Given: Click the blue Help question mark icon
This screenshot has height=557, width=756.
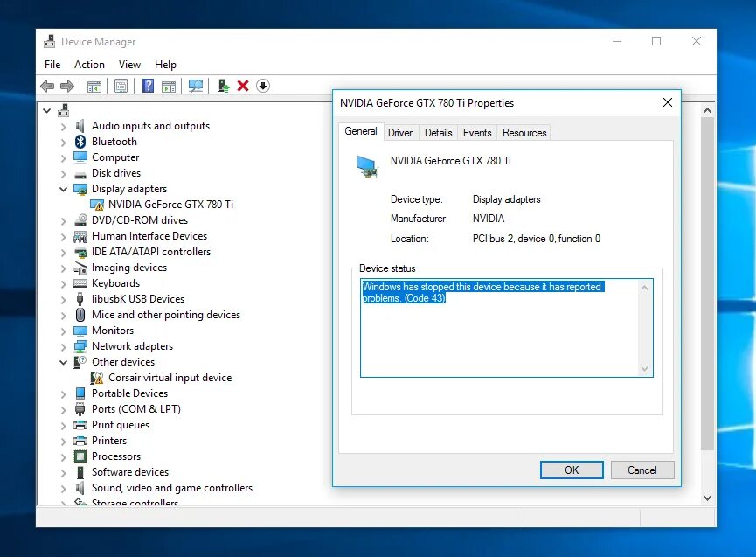Looking at the screenshot, I should (148, 86).
